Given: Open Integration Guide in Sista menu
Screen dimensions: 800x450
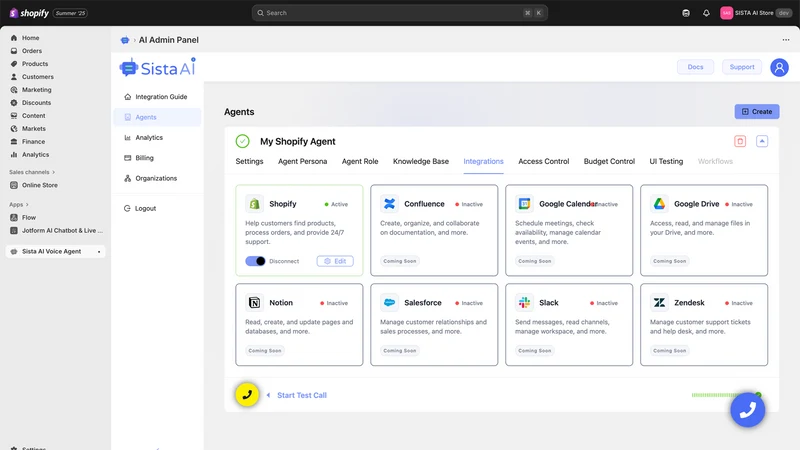Looking at the screenshot, I should tap(157, 97).
